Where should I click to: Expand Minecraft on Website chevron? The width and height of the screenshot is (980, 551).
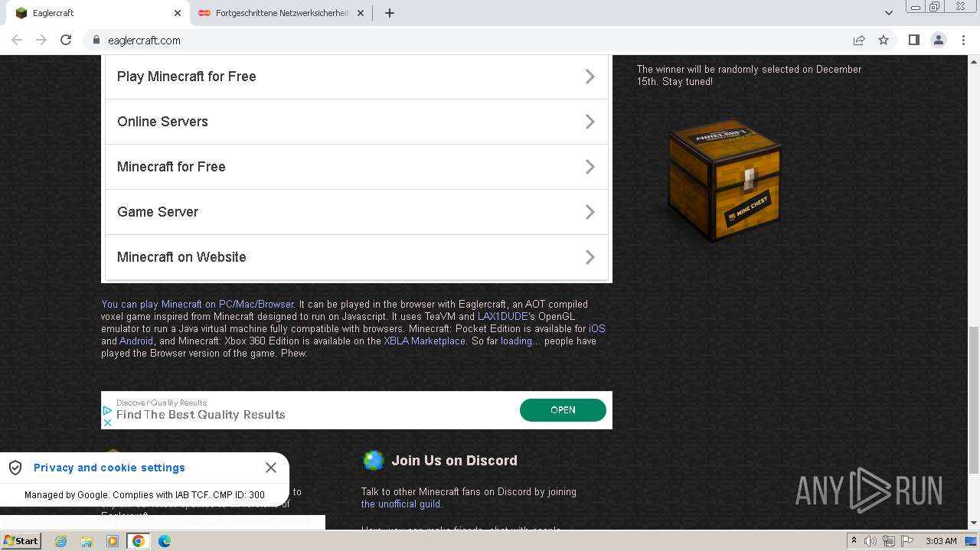(x=590, y=257)
